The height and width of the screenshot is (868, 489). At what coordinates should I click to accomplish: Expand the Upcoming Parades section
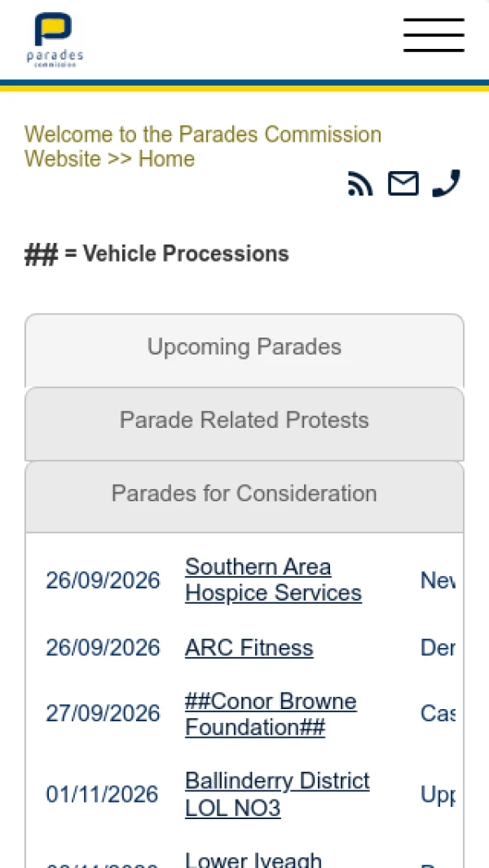[244, 348]
